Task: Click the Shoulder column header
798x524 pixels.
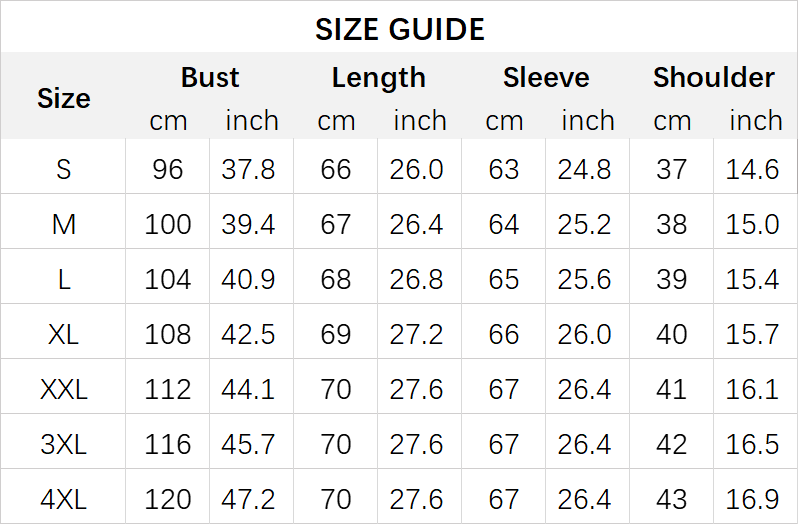Action: (x=714, y=78)
